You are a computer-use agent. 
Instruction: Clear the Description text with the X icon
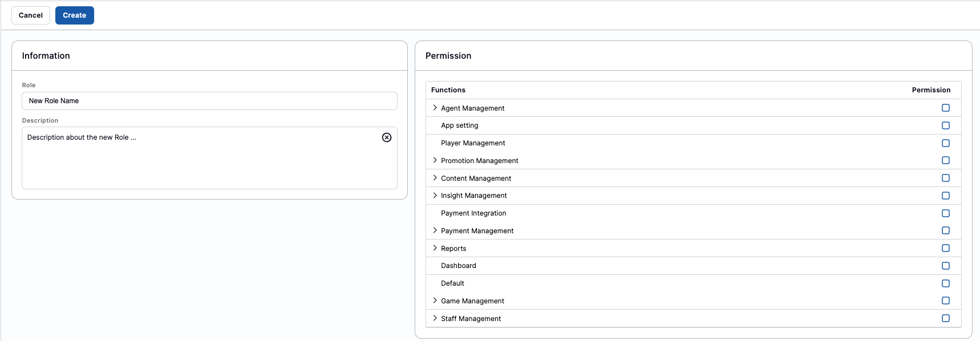pyautogui.click(x=387, y=137)
